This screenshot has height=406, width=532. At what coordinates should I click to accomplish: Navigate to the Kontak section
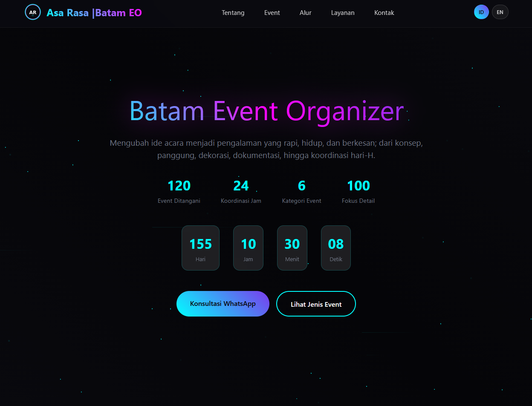pyautogui.click(x=384, y=13)
